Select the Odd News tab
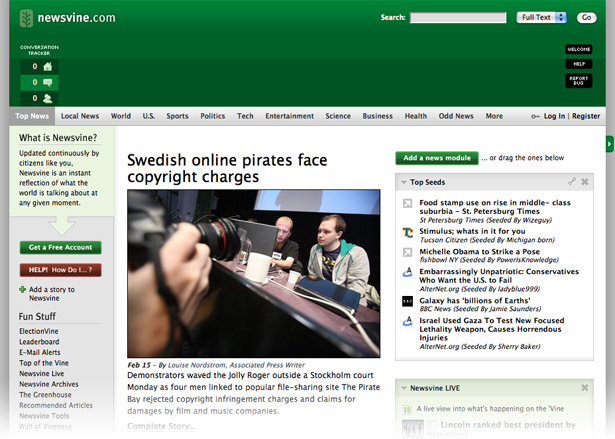615x439 pixels. (x=456, y=116)
